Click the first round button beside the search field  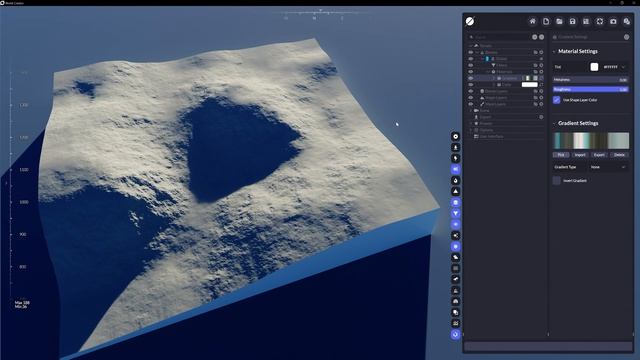coord(535,37)
